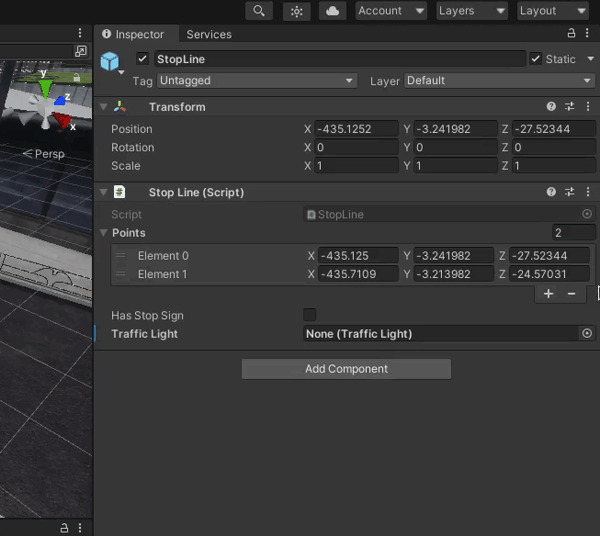The width and height of the screenshot is (600, 536).
Task: Switch to the Services tab
Action: 209,34
